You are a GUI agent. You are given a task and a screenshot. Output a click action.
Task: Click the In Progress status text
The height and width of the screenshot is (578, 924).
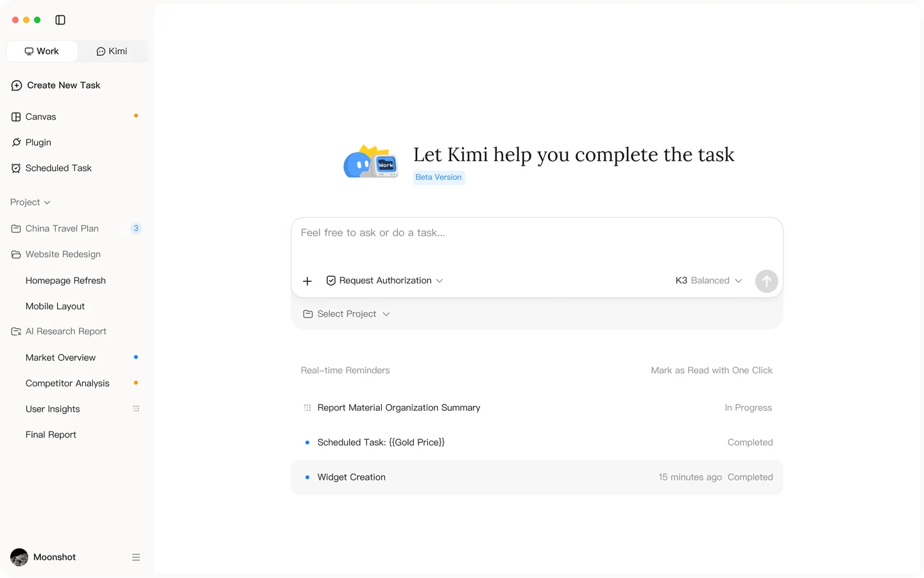pos(748,408)
